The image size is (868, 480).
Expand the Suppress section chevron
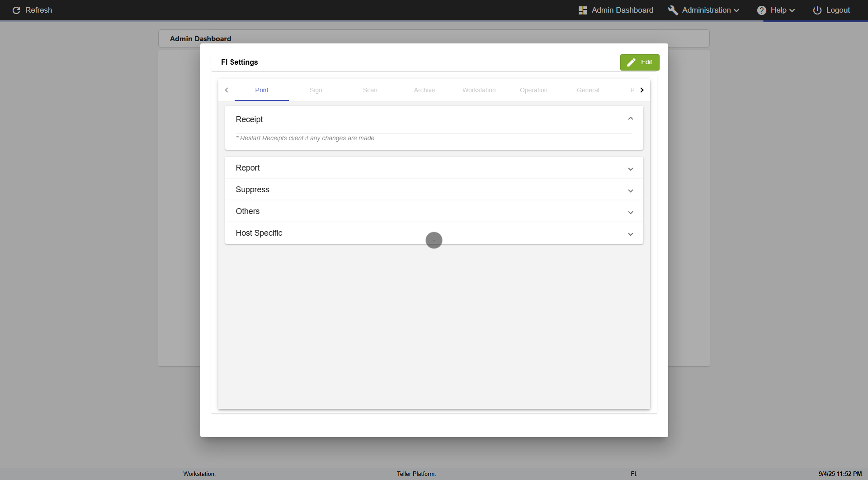coord(631,191)
